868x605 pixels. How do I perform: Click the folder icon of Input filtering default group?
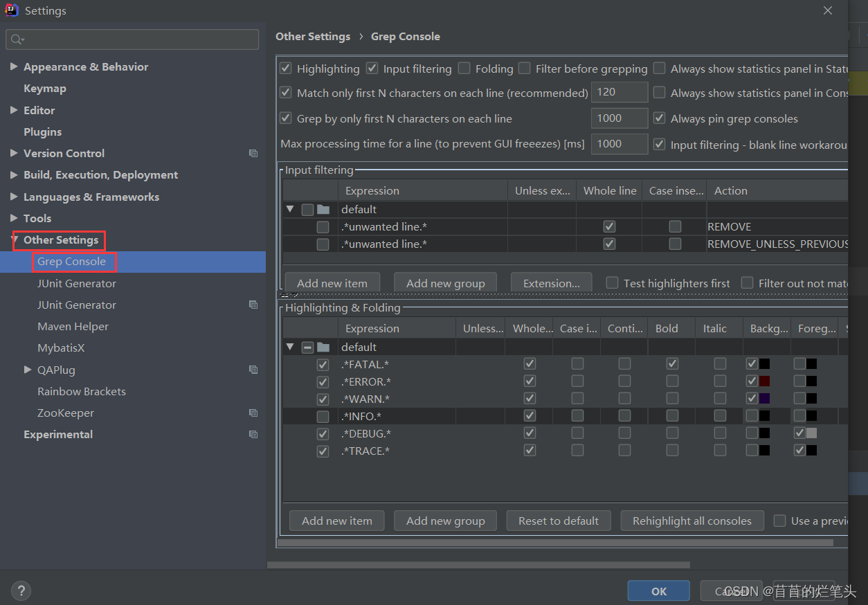tap(323, 209)
